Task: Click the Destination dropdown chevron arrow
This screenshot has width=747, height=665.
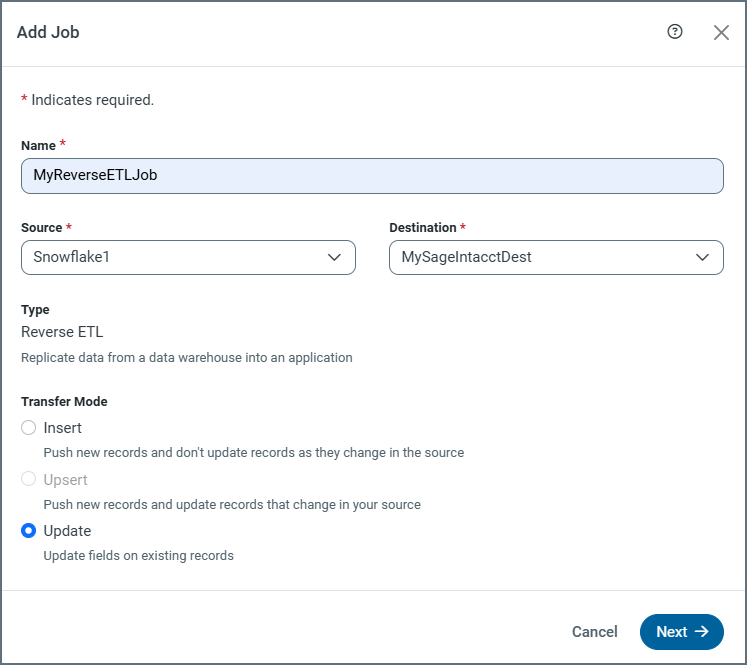Action: (x=703, y=257)
